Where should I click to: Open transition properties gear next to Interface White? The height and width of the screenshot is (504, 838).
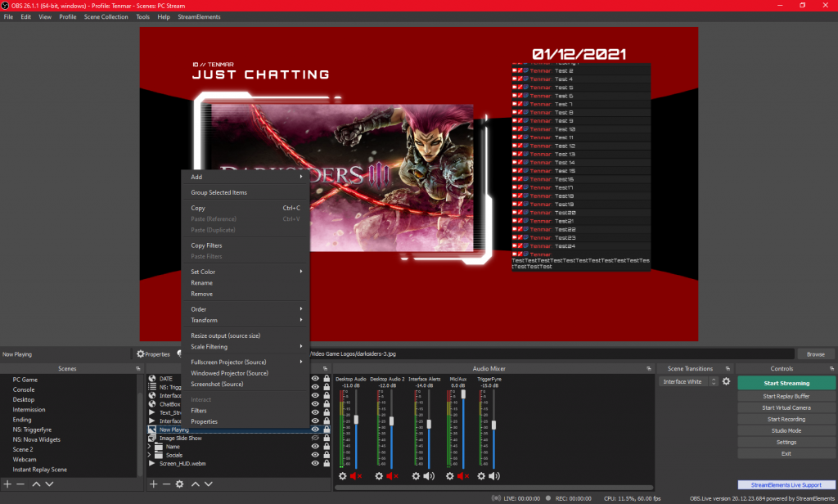[x=727, y=381]
